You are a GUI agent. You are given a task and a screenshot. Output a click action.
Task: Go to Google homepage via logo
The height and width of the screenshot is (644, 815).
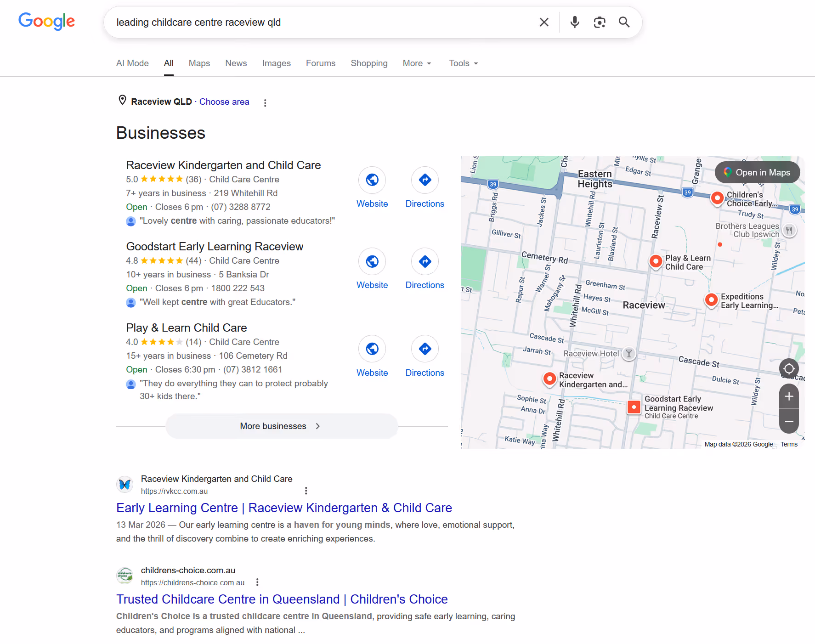[46, 21]
